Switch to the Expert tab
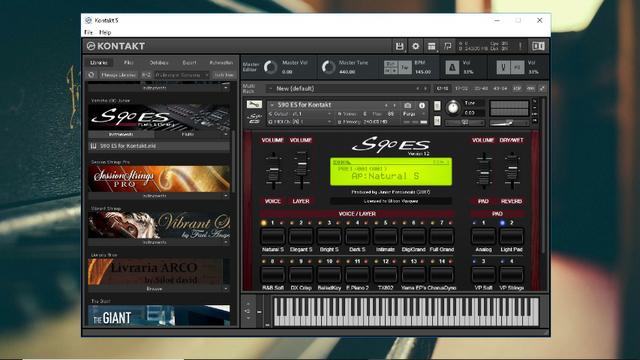This screenshot has width=640, height=360. pyautogui.click(x=189, y=63)
